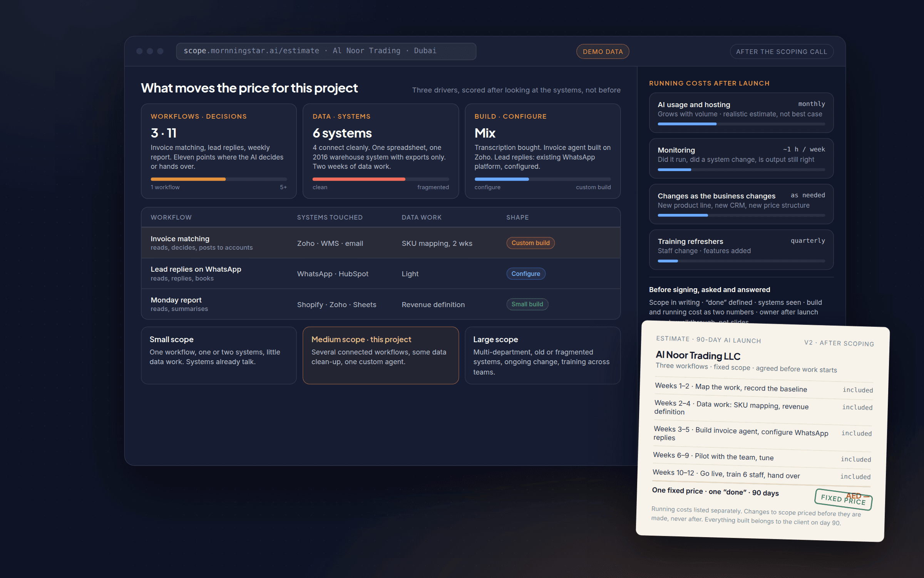Viewport: 924px width, 578px height.
Task: Click the Changes as the business changes card
Action: click(741, 204)
